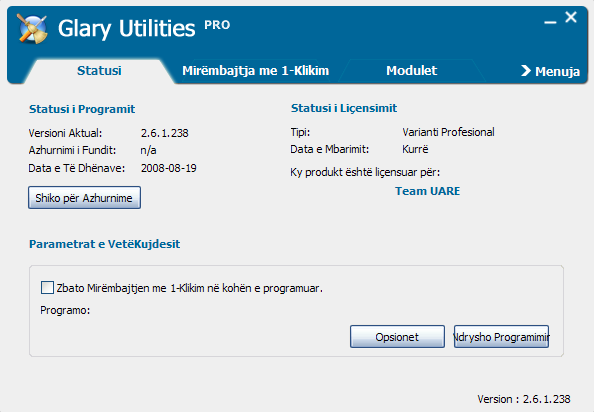The height and width of the screenshot is (412, 594).
Task: Close the Glary Utilities window
Action: pos(571,17)
